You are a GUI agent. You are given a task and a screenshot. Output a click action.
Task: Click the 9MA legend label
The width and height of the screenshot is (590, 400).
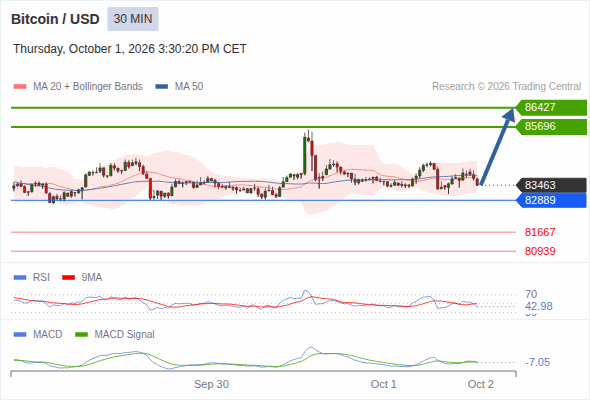point(92,277)
